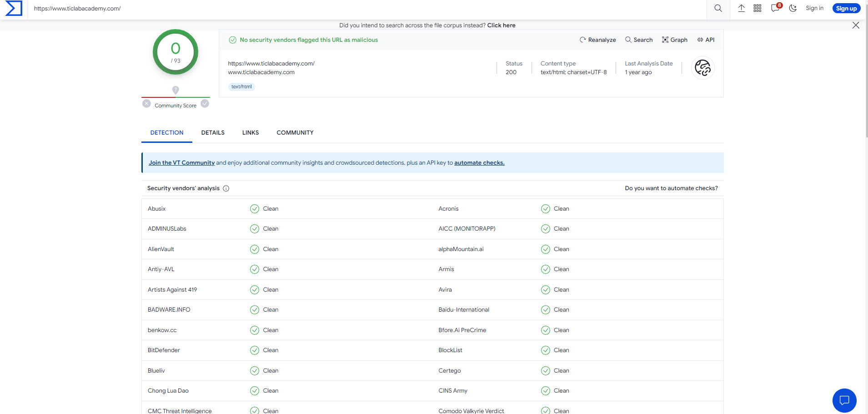Click Acronis clean check icon
This screenshot has height=414, width=868.
pyautogui.click(x=546, y=209)
